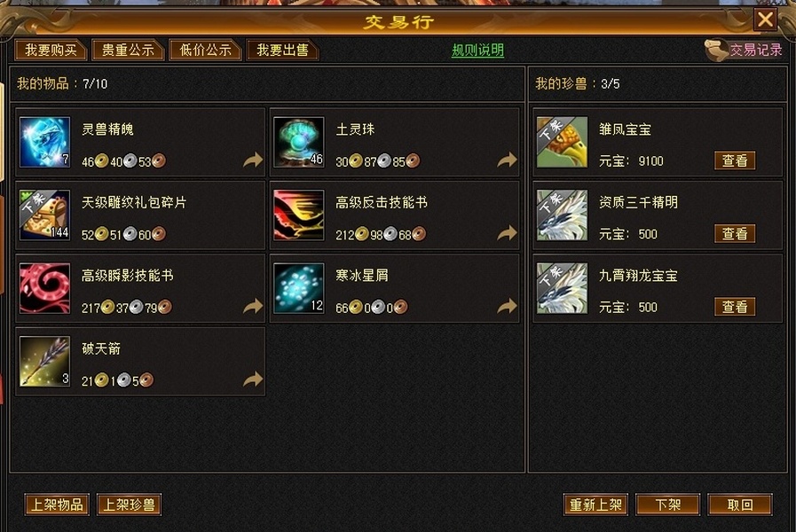Click the 上架物品 button
The width and height of the screenshot is (796, 532).
coord(57,505)
